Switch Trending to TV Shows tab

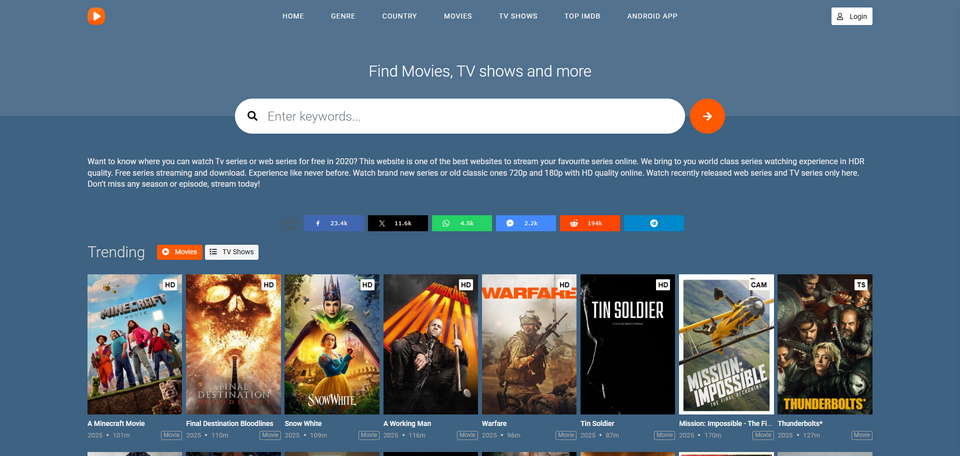231,252
